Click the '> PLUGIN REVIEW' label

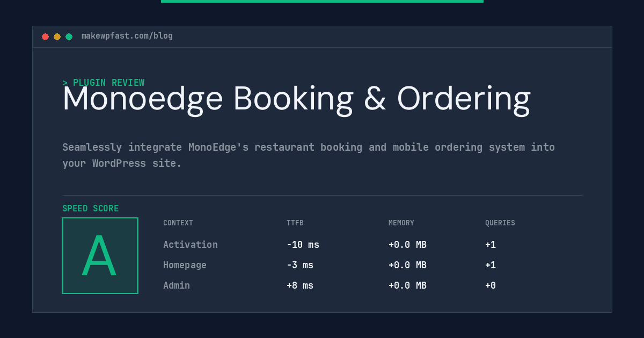(x=104, y=83)
